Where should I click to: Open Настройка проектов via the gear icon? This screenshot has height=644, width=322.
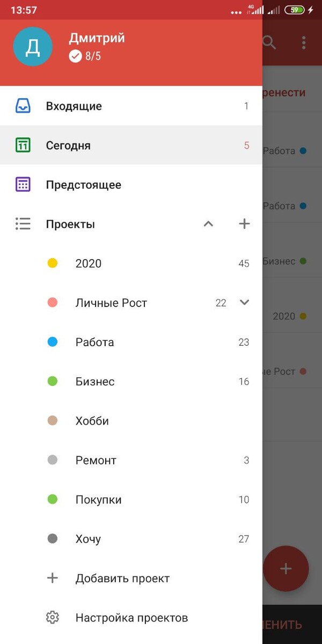(x=53, y=617)
